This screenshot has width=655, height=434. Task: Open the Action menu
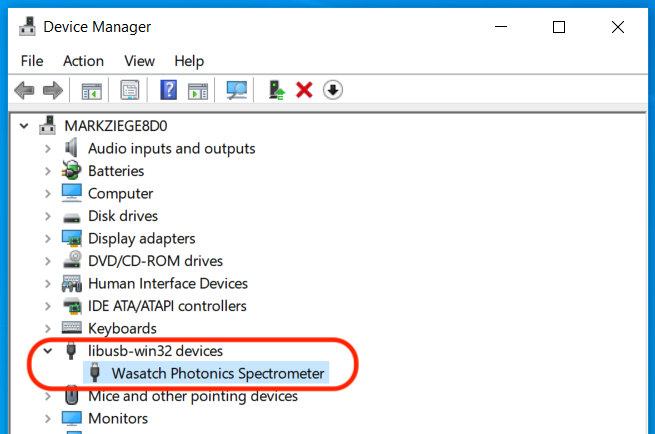coord(83,61)
